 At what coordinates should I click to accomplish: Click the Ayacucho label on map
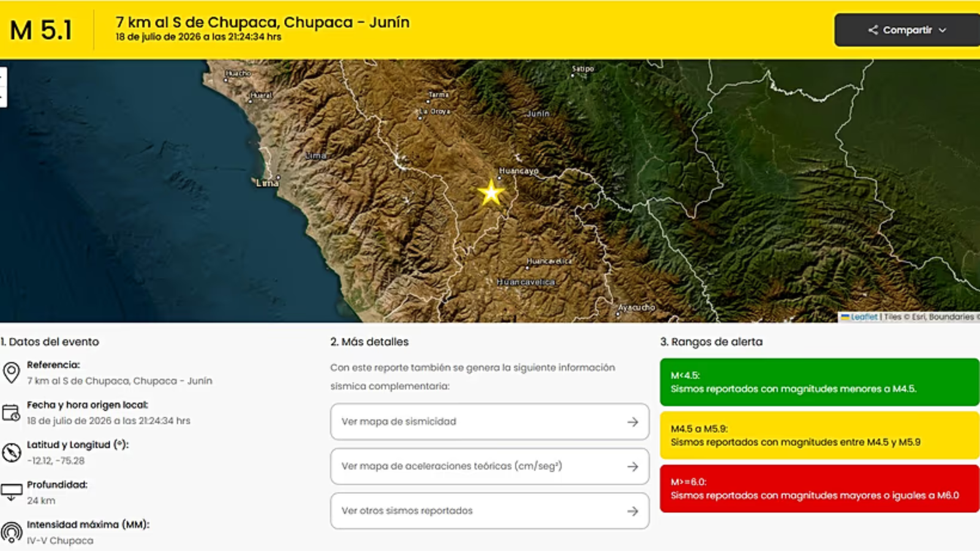636,307
